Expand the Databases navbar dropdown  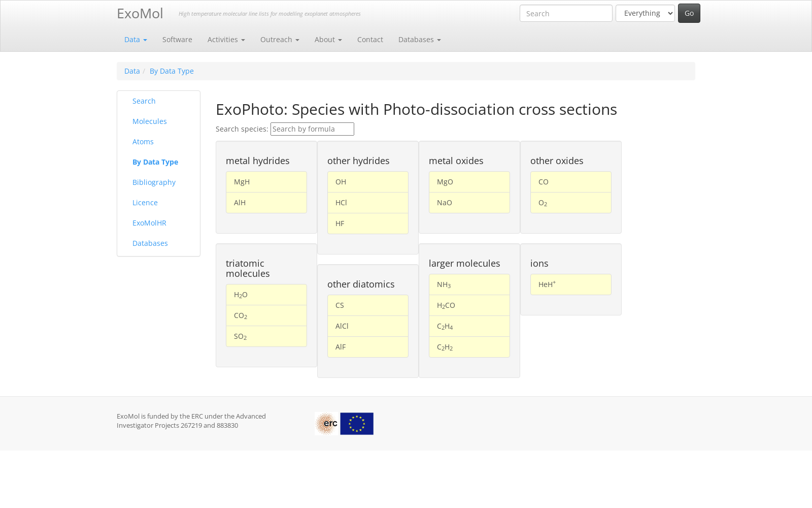coord(419,40)
